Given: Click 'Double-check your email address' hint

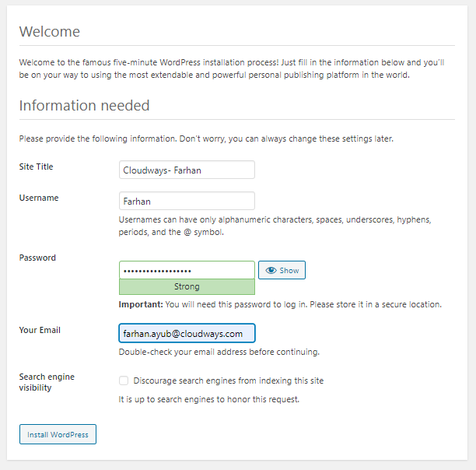Looking at the screenshot, I should pyautogui.click(x=219, y=352).
